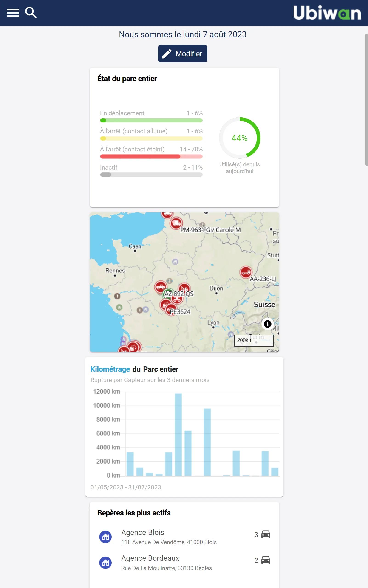Click the Kilométrage link title
The width and height of the screenshot is (368, 588).
click(110, 369)
